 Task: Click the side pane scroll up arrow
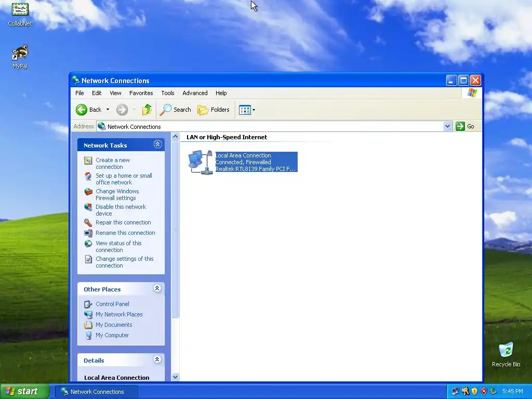[176, 137]
